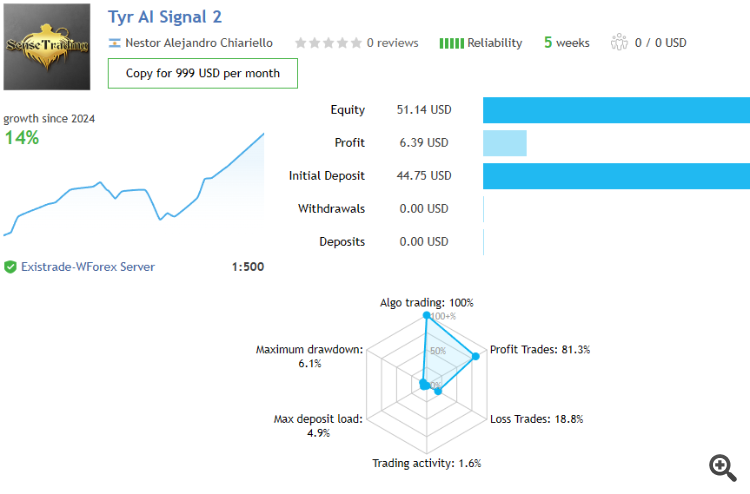Click Copy for 999 USD per month
The height and width of the screenshot is (494, 750).
tap(203, 73)
